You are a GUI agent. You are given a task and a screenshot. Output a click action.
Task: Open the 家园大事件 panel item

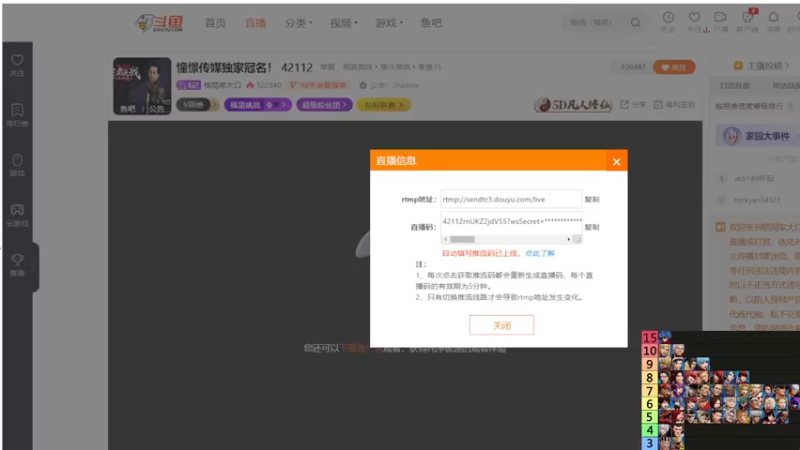pos(758,136)
